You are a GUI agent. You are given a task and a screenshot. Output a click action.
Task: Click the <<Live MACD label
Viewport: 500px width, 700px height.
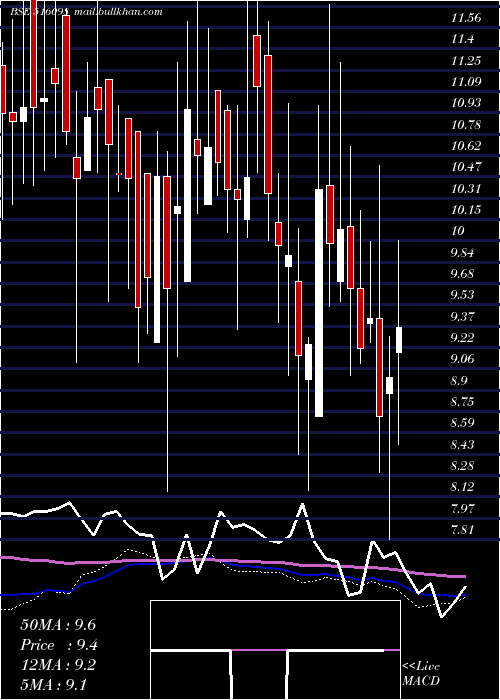tap(421, 674)
